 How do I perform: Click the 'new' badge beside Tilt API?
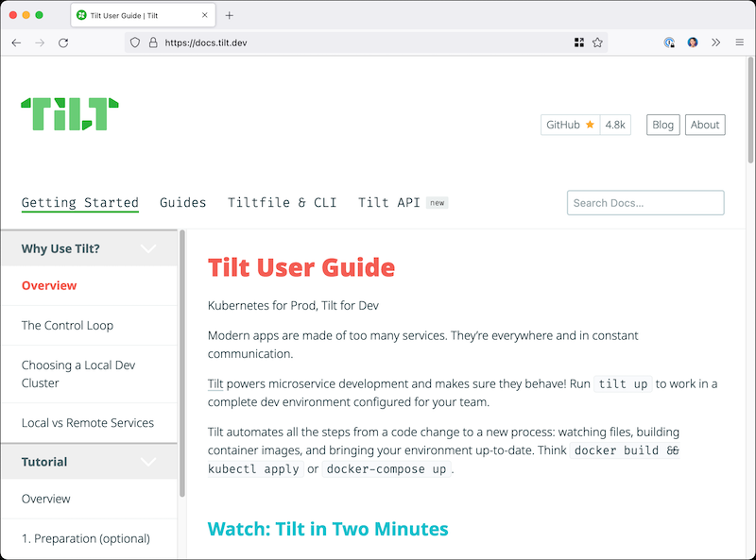(438, 203)
